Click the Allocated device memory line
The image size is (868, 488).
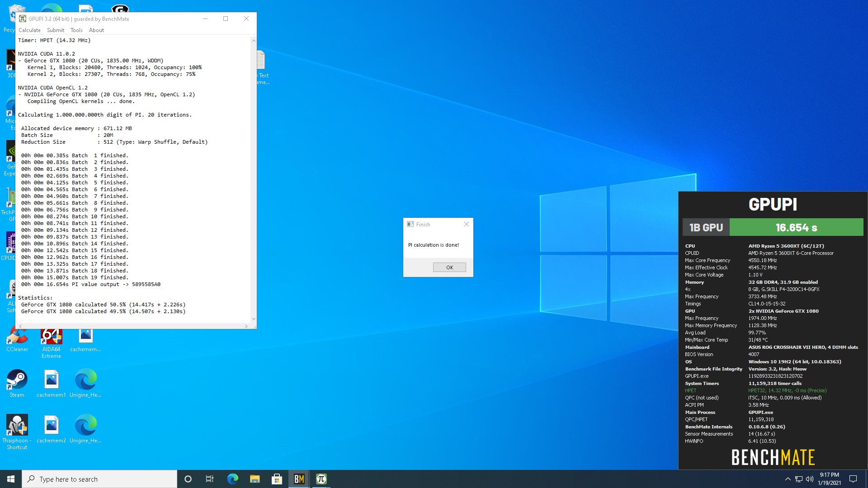[x=76, y=128]
